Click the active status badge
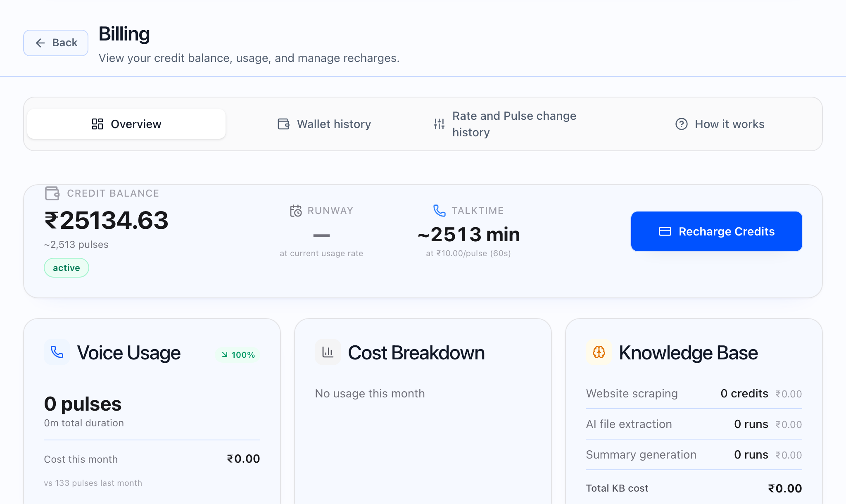This screenshot has height=504, width=846. pyautogui.click(x=67, y=268)
